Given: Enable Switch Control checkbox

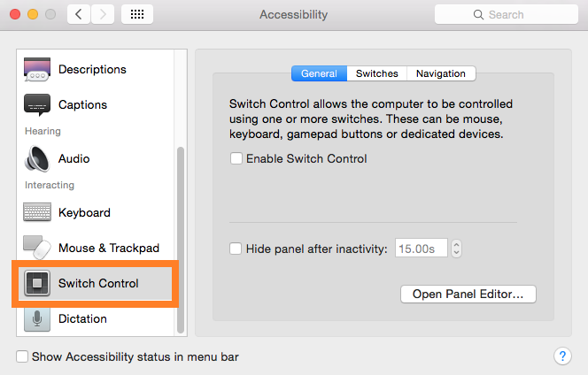Looking at the screenshot, I should (236, 159).
